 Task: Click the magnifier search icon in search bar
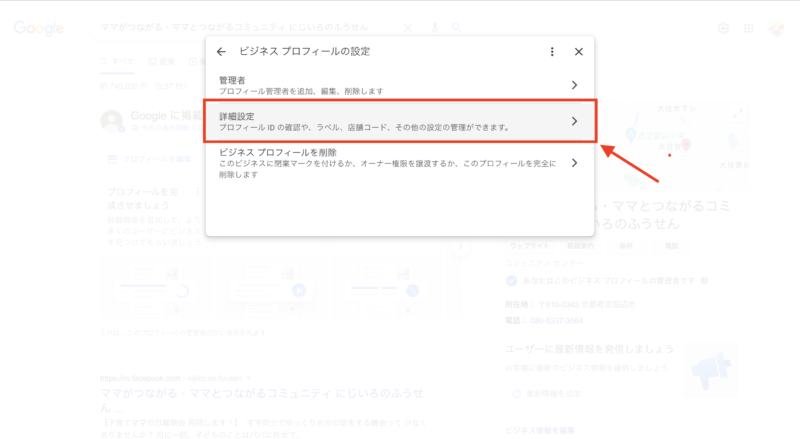[x=457, y=28]
